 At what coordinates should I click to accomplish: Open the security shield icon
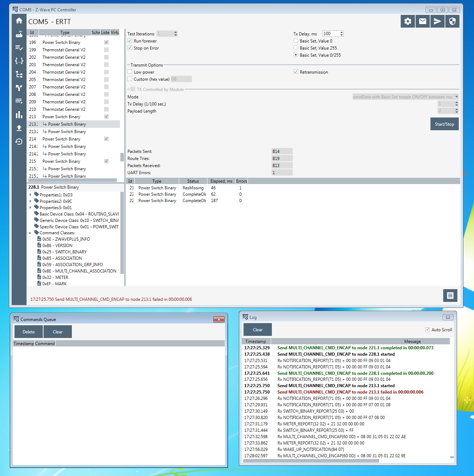pos(452,21)
